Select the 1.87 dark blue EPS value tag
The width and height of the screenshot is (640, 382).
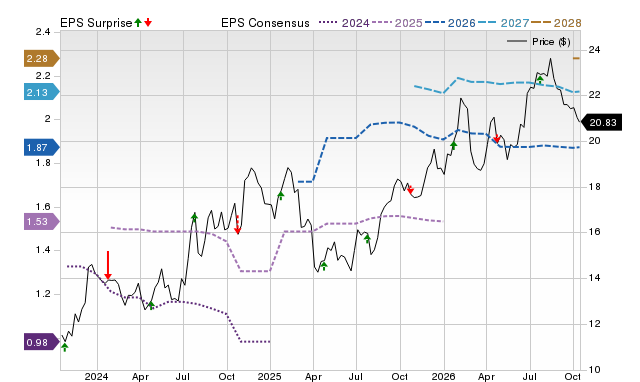42,147
